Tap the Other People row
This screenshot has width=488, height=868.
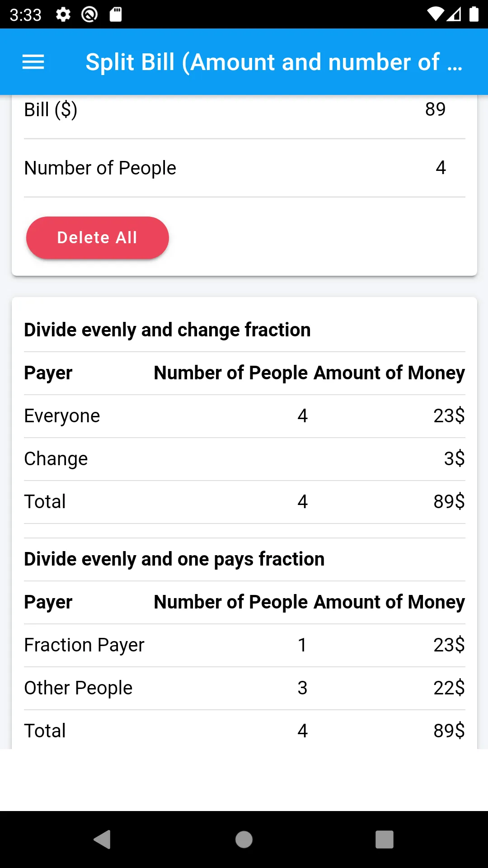[244, 688]
